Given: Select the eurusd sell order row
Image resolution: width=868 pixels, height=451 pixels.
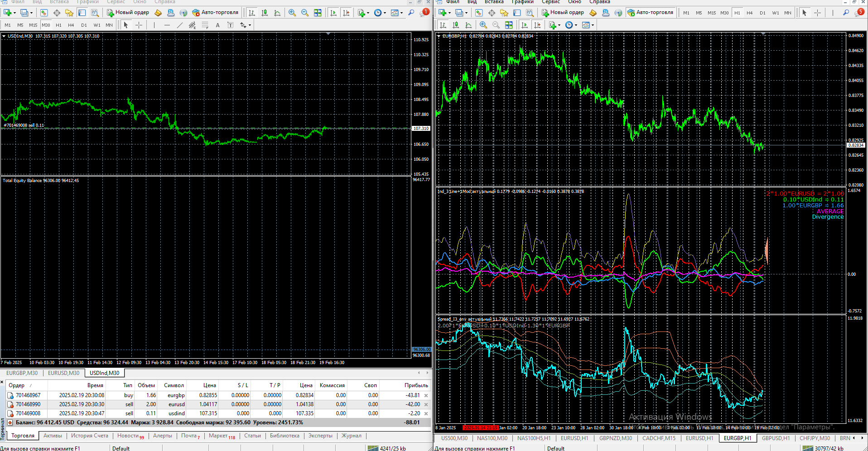Looking at the screenshot, I should click(x=177, y=404).
